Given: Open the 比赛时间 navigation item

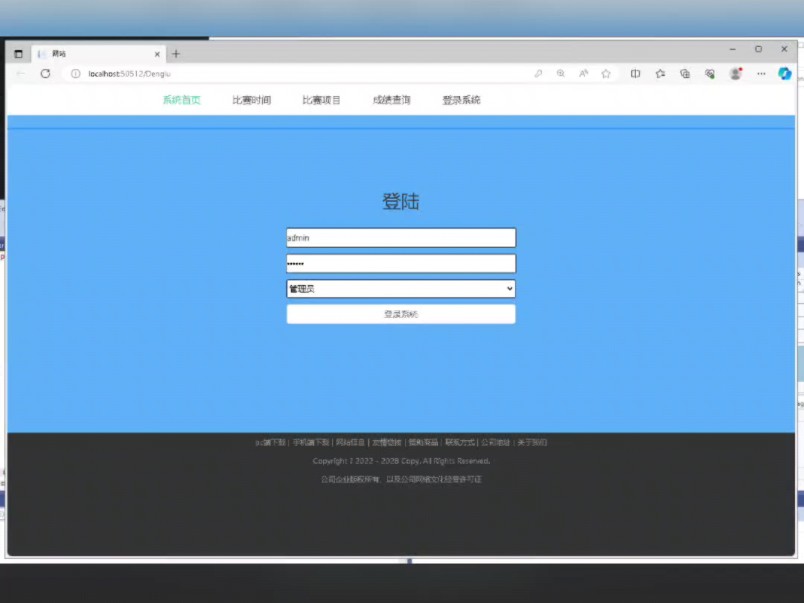Looking at the screenshot, I should tap(251, 100).
